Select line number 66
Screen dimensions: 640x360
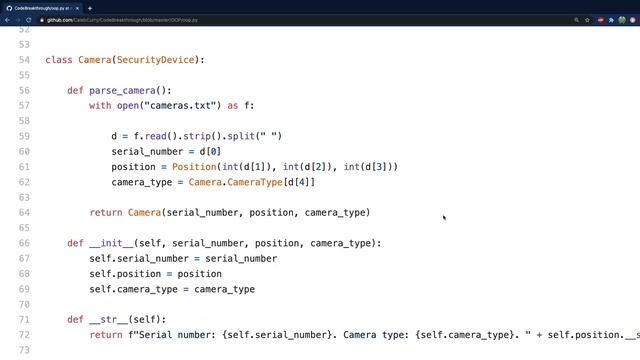(x=24, y=243)
